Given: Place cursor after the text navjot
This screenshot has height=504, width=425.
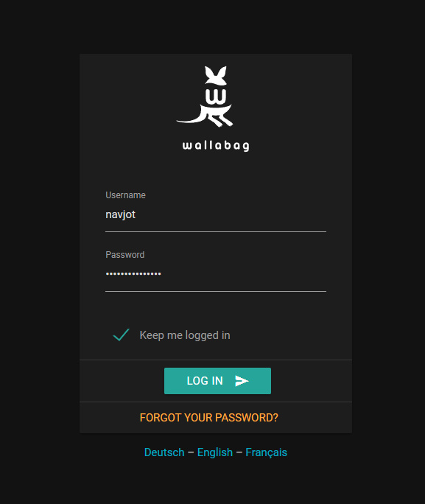Looking at the screenshot, I should (x=136, y=214).
